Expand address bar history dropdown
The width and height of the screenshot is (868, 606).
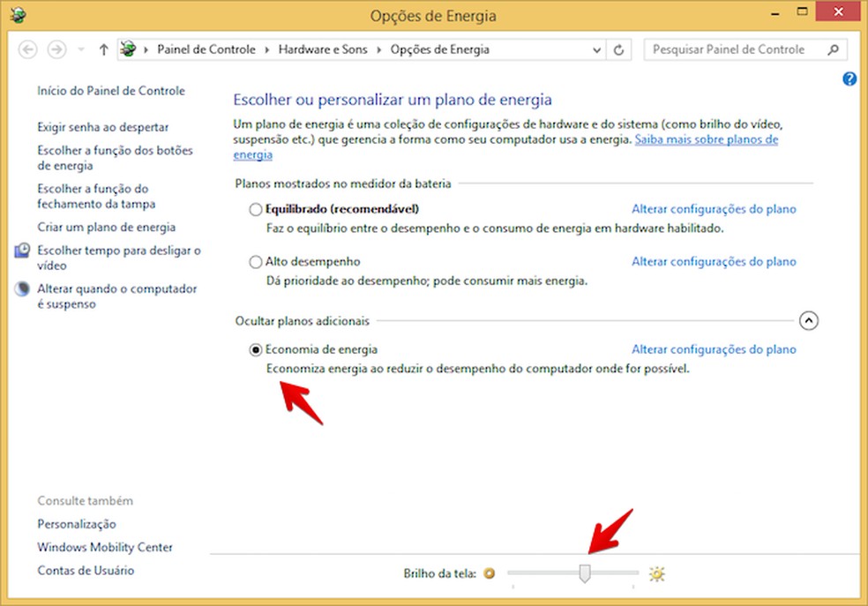coord(596,49)
